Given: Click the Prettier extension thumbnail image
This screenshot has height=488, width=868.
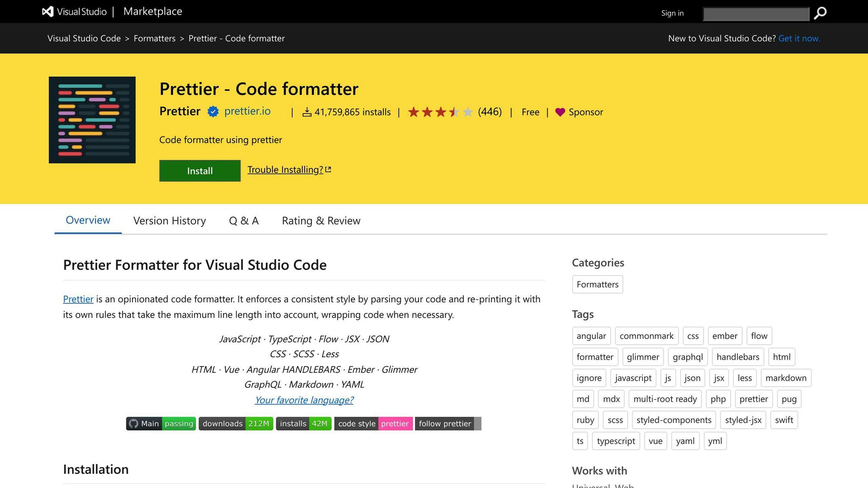Looking at the screenshot, I should click(x=92, y=120).
